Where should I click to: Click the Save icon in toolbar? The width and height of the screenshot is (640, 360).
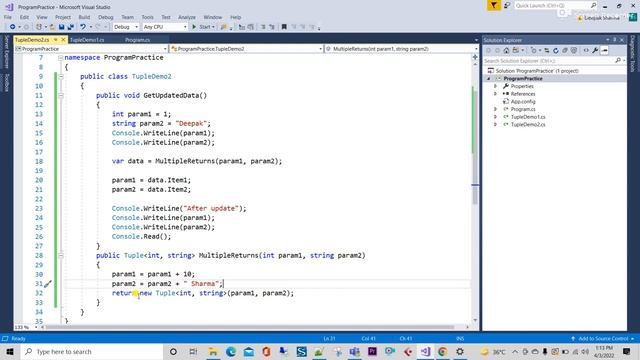click(x=61, y=27)
